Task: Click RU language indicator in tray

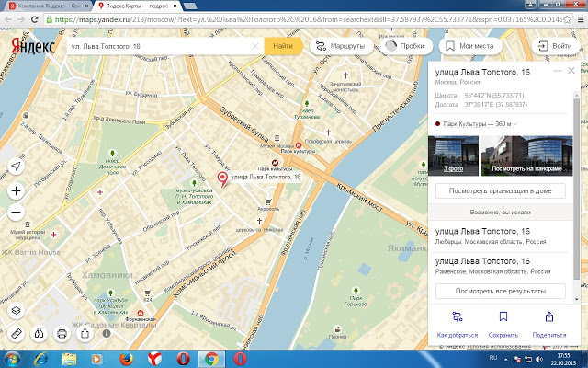Action: [493, 358]
